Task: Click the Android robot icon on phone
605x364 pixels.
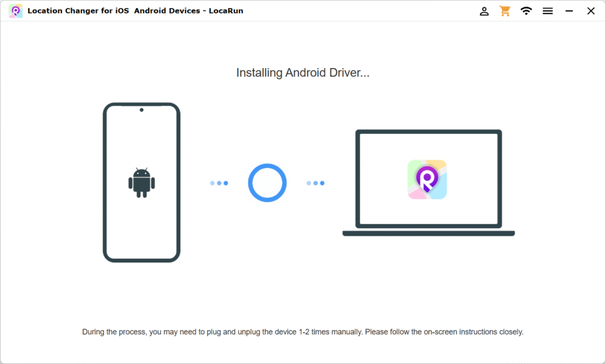Action: coord(142,183)
